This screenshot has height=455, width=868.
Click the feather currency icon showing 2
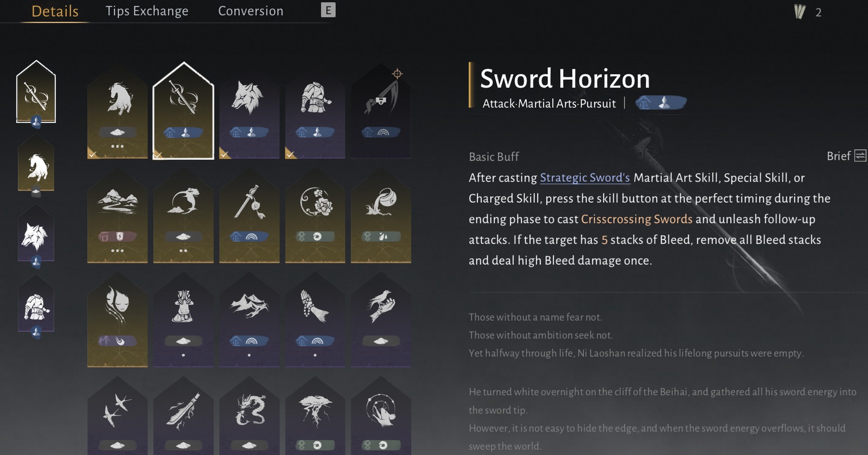[800, 11]
